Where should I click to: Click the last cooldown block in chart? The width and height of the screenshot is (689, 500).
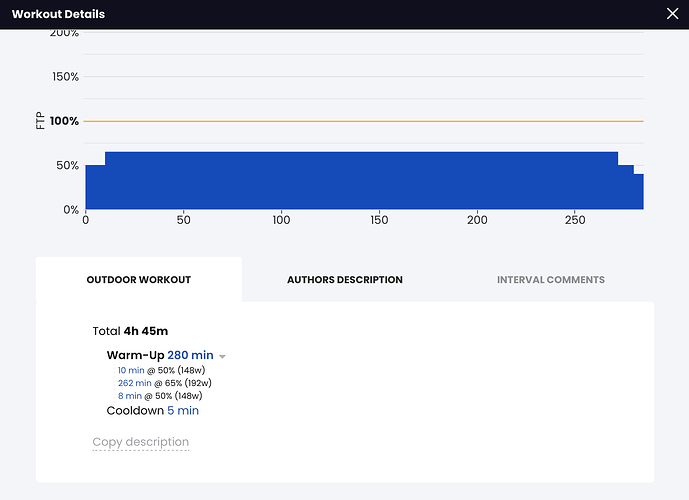tap(638, 192)
